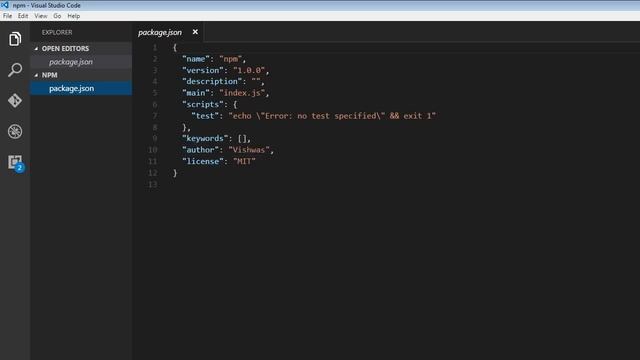The height and width of the screenshot is (360, 640).
Task: Open the File menu
Action: 7,16
